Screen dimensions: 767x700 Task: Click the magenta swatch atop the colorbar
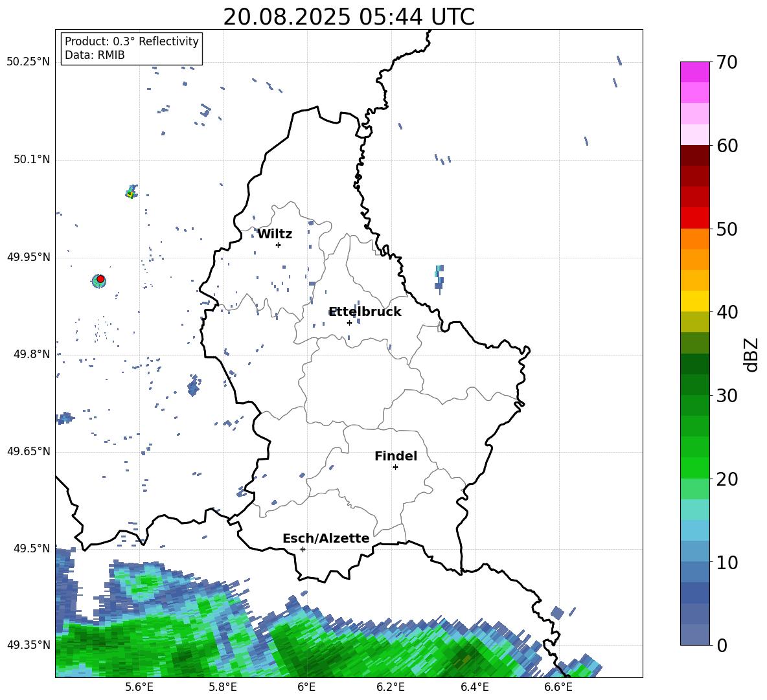695,73
